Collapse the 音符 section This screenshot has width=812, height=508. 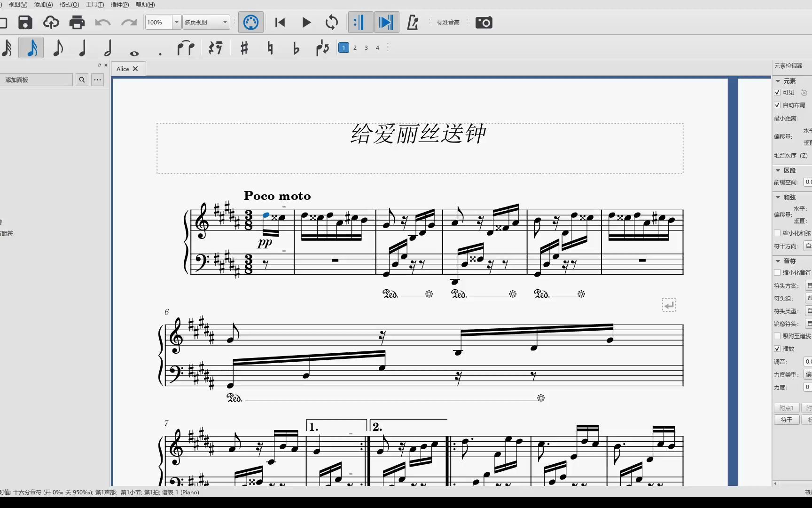[x=778, y=261]
